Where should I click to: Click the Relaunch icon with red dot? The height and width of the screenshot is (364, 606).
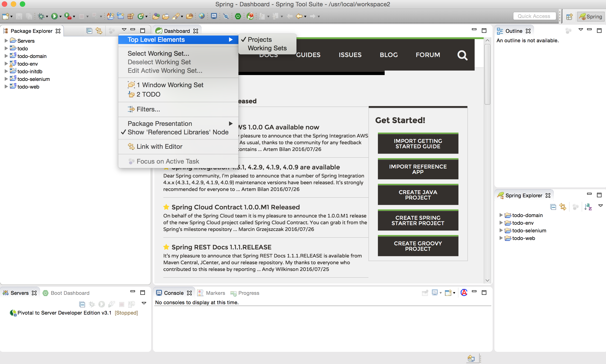[250, 16]
